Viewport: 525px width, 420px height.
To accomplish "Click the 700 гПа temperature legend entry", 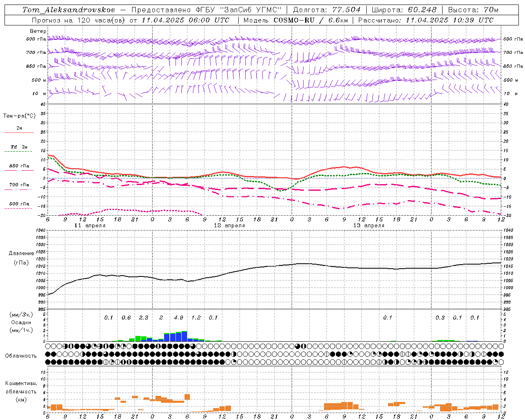I will point(19,185).
